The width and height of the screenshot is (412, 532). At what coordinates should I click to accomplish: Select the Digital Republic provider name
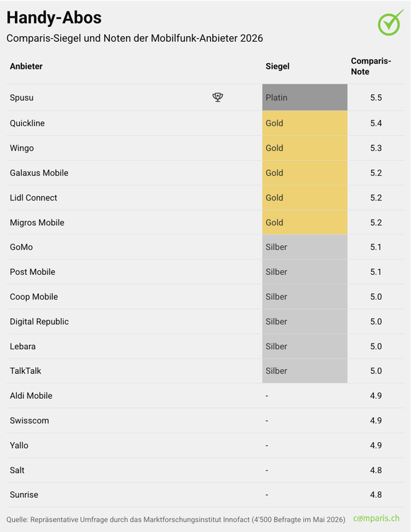[x=40, y=322]
